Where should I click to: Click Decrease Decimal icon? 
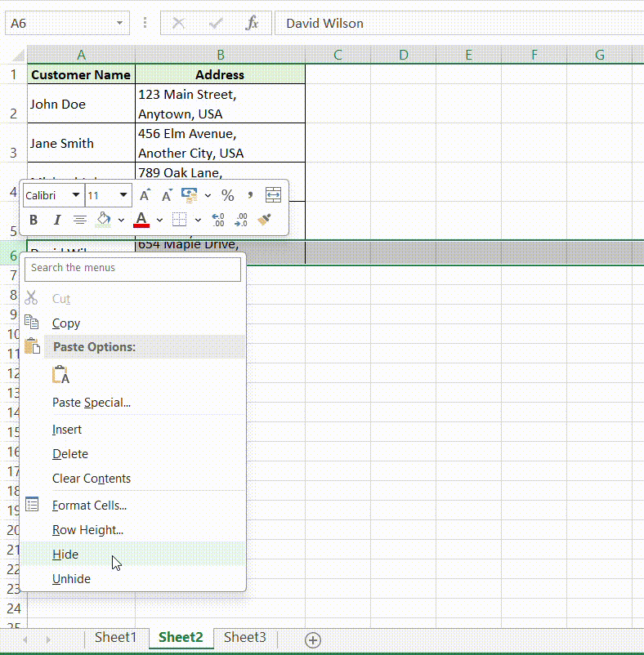click(241, 220)
